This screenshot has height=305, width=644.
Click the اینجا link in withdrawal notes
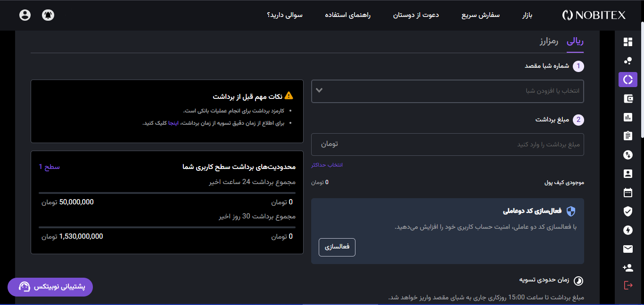(x=174, y=123)
